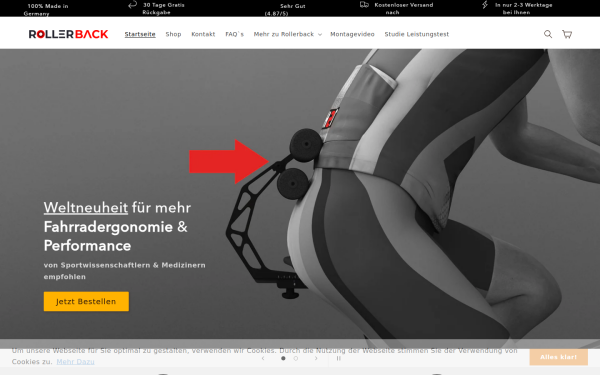Accept cookies with Alles klar!

559,357
